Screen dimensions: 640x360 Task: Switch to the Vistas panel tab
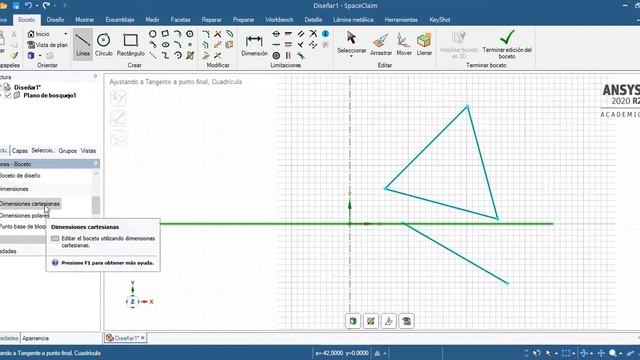tap(88, 151)
